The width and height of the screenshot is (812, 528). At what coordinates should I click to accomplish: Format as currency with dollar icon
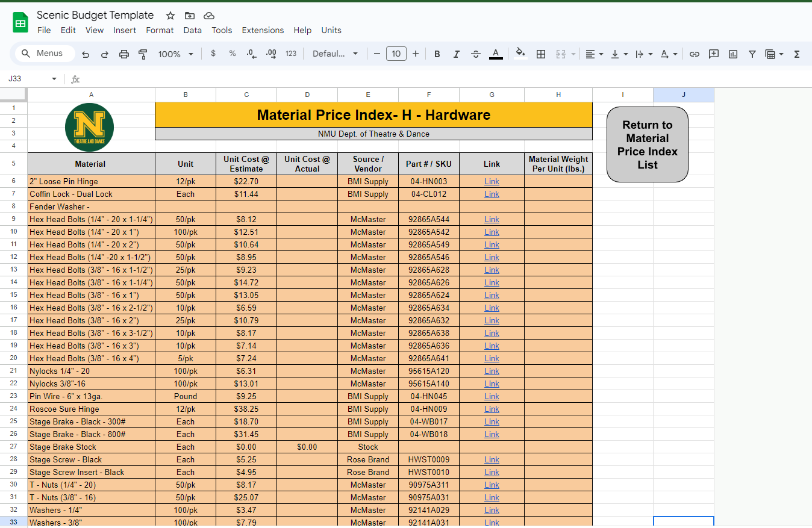pos(213,54)
